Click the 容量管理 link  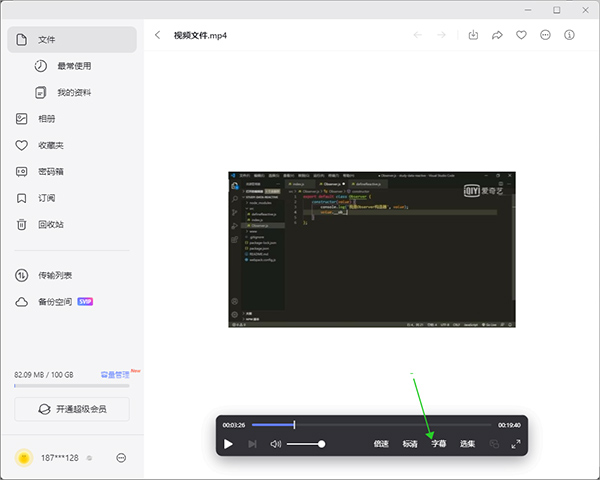[x=115, y=375]
